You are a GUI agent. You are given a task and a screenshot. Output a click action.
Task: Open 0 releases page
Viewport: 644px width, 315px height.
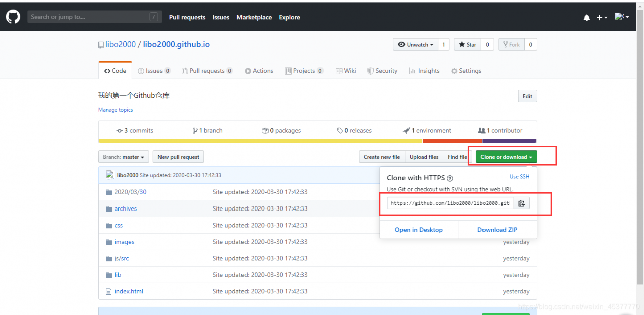coord(354,130)
